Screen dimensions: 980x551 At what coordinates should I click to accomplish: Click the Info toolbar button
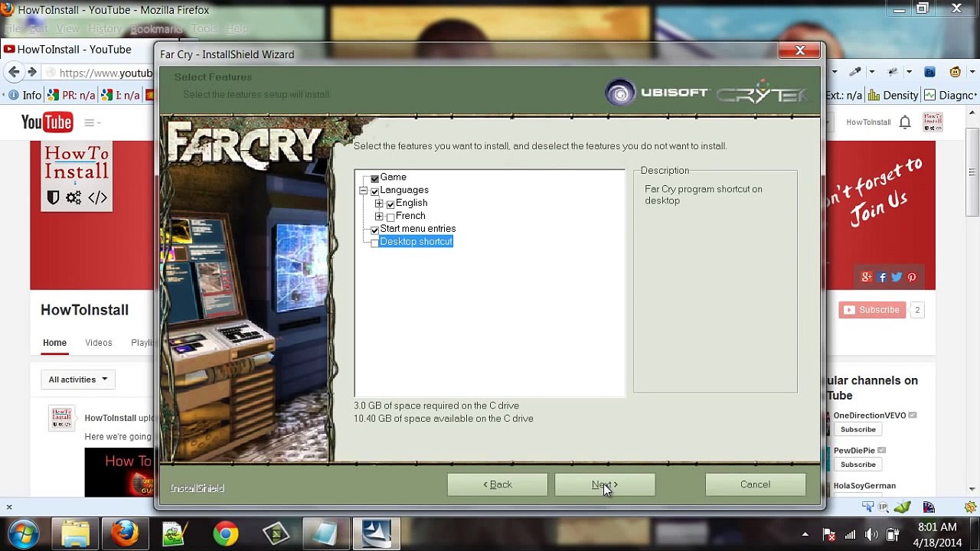(x=24, y=96)
